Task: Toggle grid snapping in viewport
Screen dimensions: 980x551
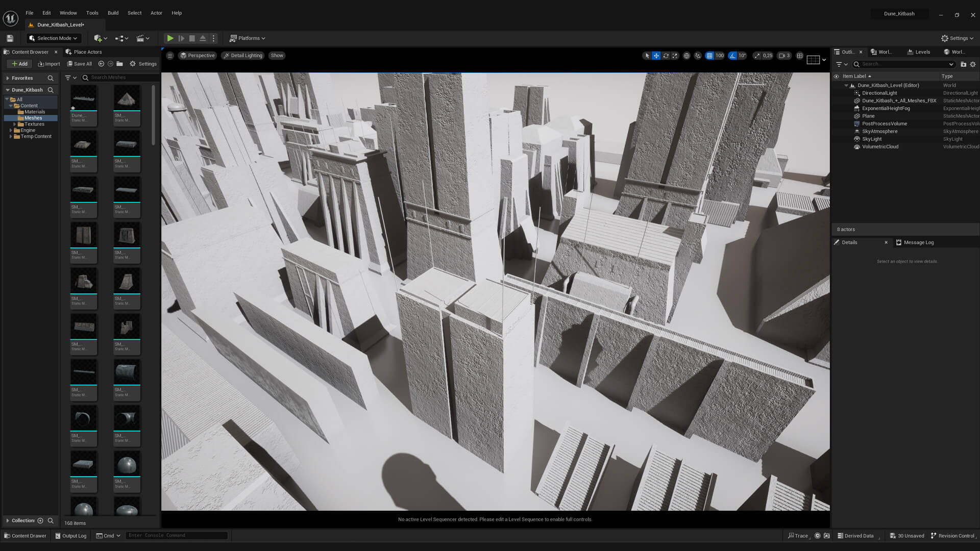Action: (x=709, y=56)
